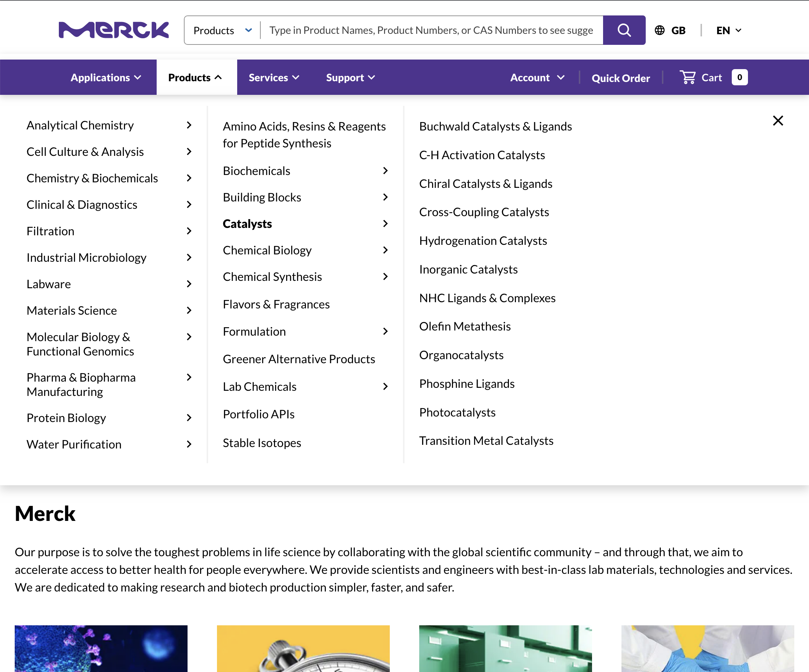Open the Applications menu
809x672 pixels.
(105, 77)
